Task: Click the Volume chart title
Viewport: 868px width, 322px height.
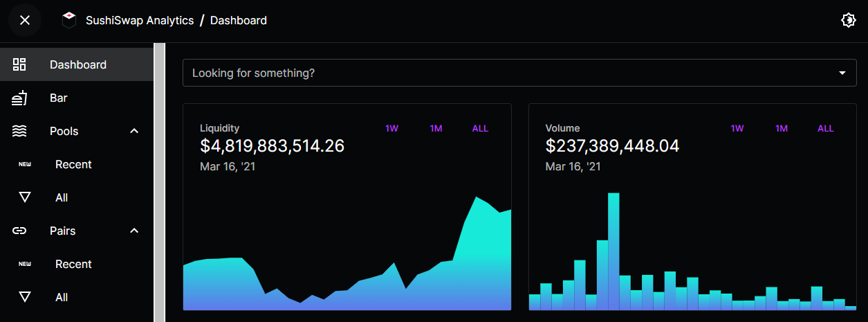Action: point(563,128)
